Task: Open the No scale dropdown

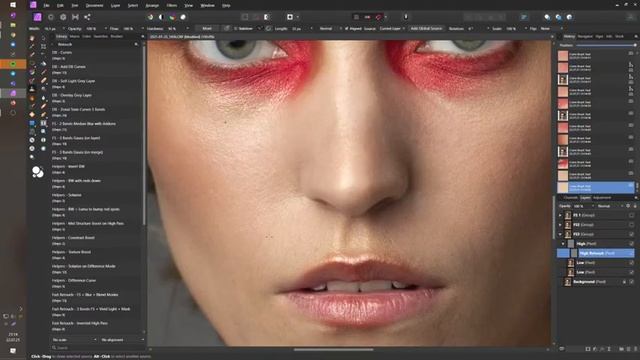Action: [74, 340]
